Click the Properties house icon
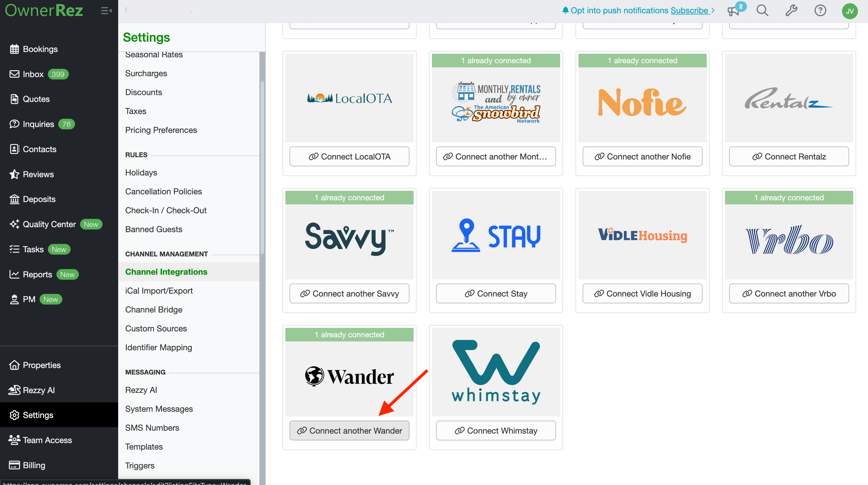Screen dimensions: 868x485 click(14, 365)
